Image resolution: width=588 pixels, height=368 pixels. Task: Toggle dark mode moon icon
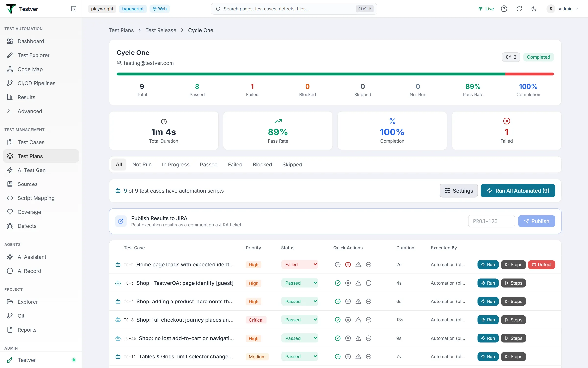pyautogui.click(x=534, y=9)
